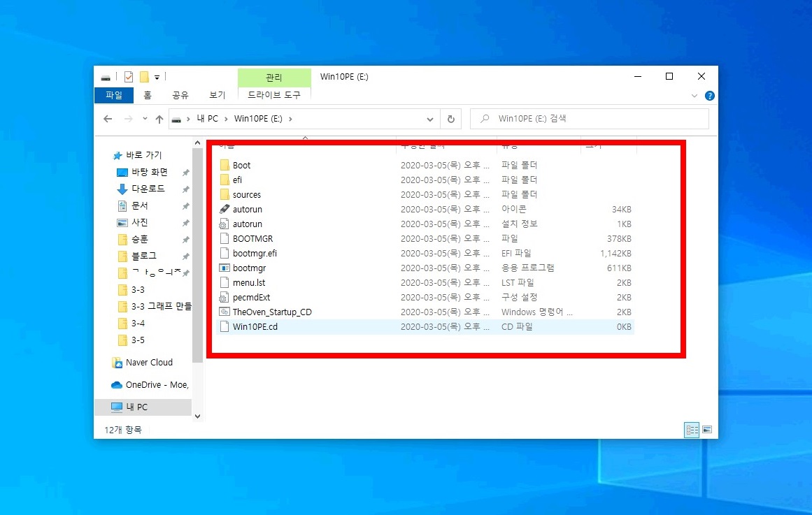
Task: Go back with the left arrow
Action: (108, 119)
